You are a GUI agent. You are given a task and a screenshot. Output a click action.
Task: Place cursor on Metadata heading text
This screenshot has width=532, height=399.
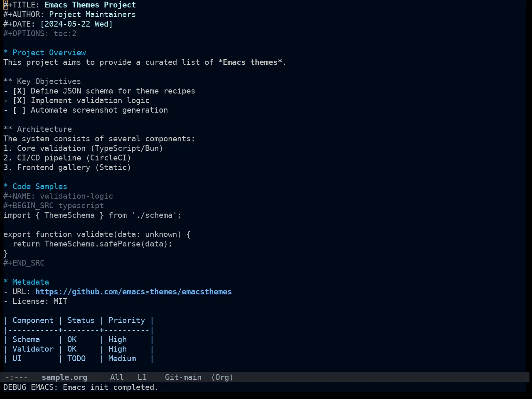click(31, 282)
